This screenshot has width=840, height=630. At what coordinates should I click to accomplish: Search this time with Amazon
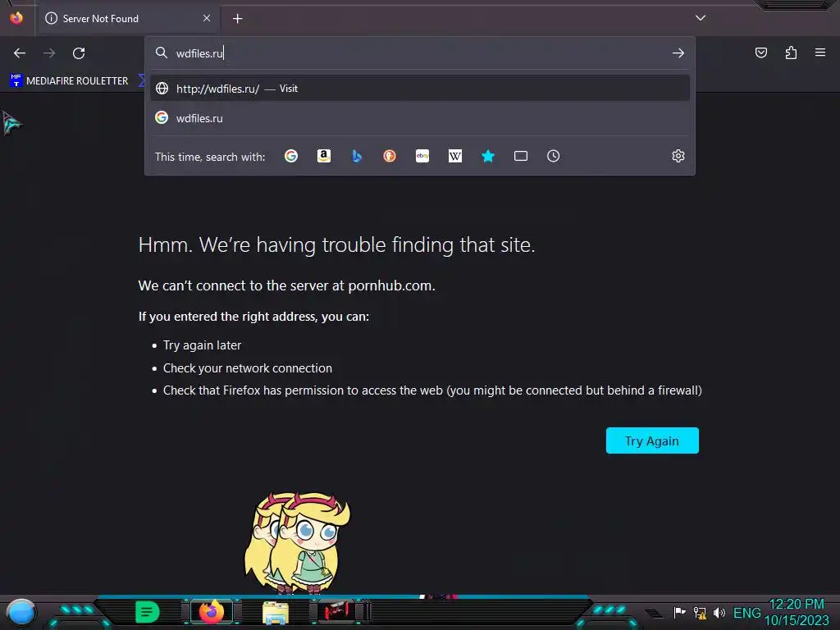(323, 156)
